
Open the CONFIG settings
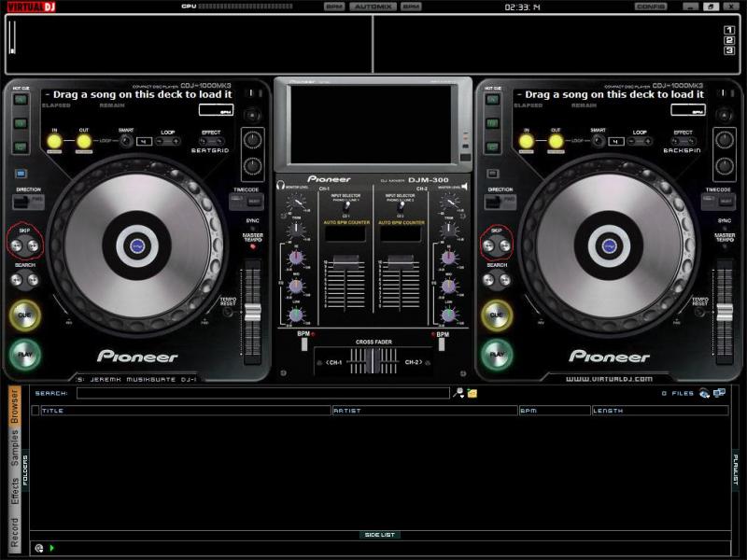pos(651,7)
